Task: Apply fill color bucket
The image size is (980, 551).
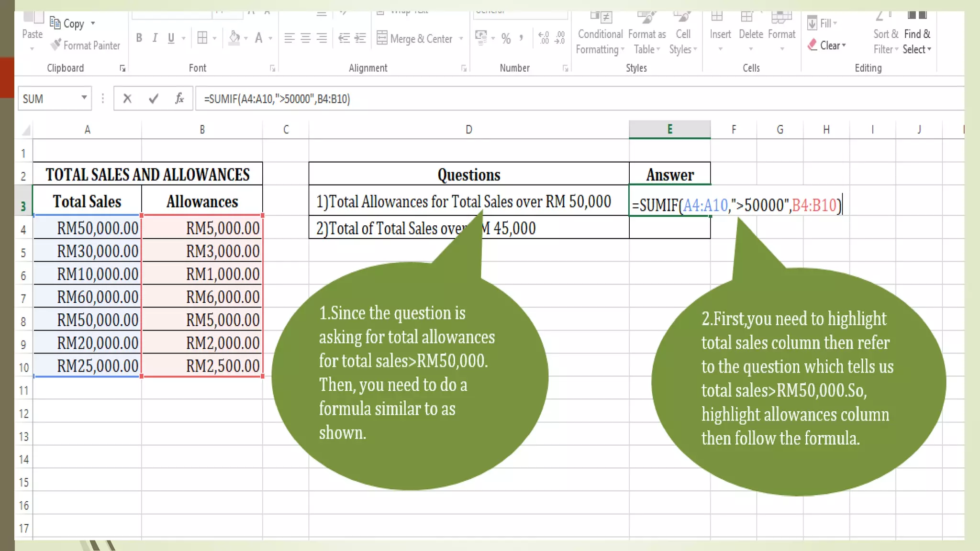Action: (234, 38)
